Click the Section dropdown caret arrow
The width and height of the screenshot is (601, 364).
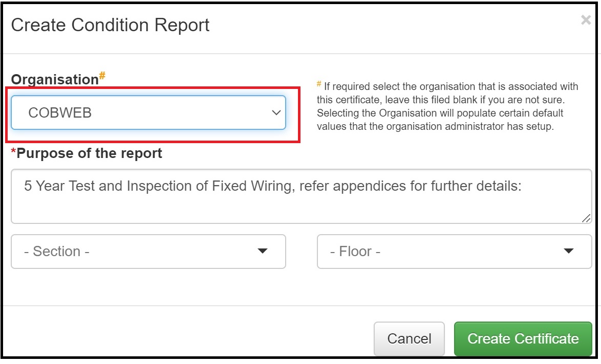(x=263, y=251)
